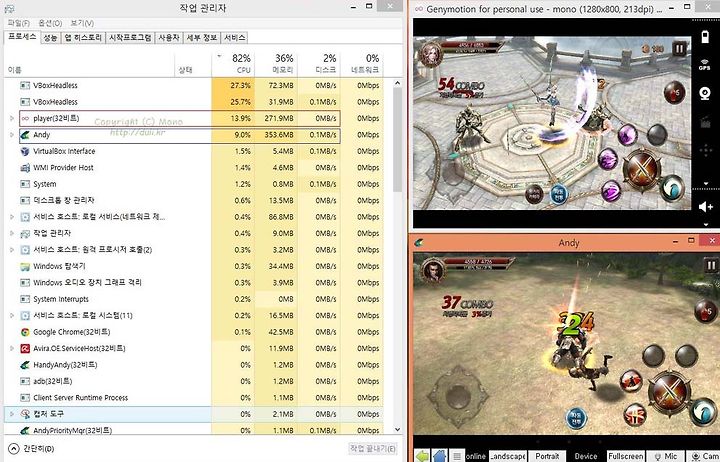Image resolution: width=720 pixels, height=462 pixels.
Task: Select Client Server Runtime Process row
Action: click(x=195, y=398)
